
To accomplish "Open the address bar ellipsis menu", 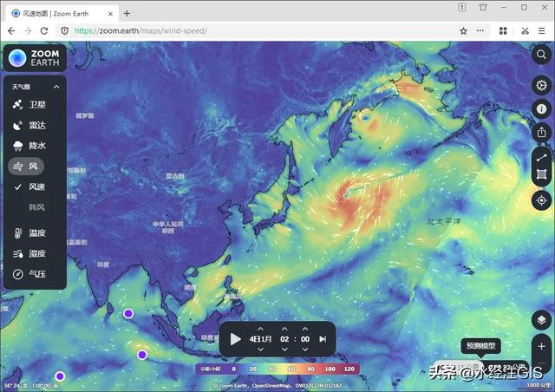I will pyautogui.click(x=480, y=31).
